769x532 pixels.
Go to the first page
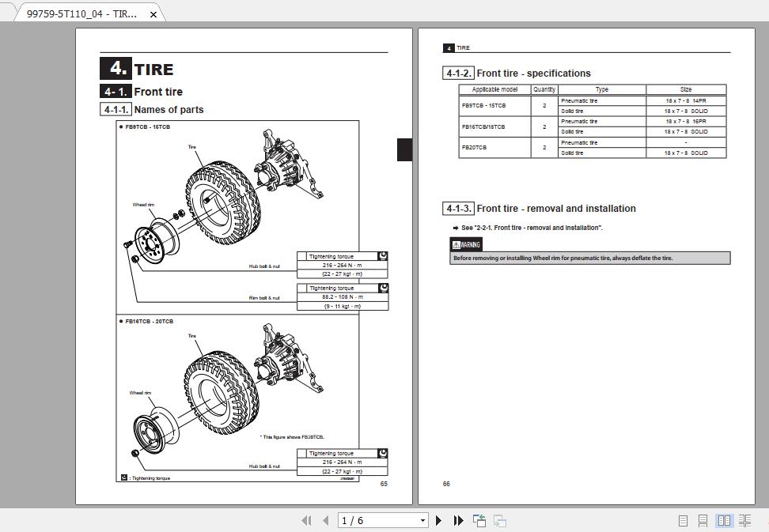(x=307, y=520)
